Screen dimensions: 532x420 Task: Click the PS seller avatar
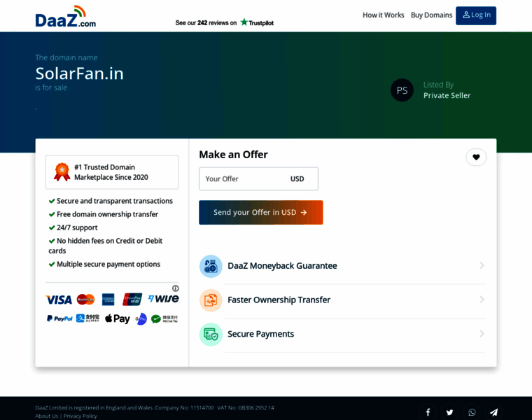click(402, 90)
